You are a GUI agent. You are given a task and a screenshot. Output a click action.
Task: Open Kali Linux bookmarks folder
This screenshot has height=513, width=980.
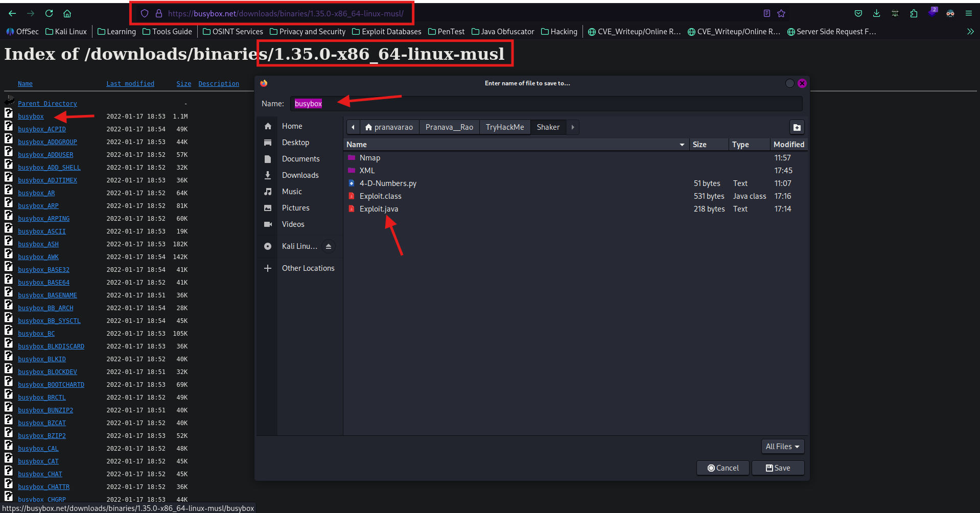[66, 32]
